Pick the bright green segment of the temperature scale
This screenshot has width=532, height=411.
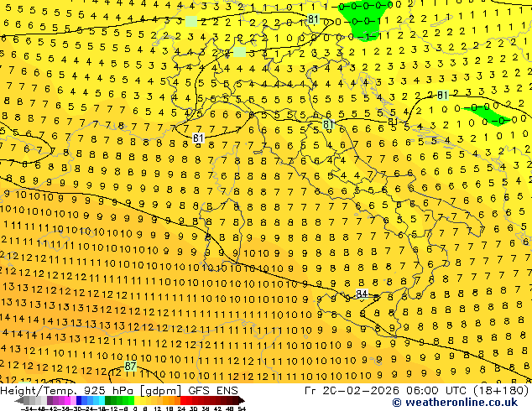131,400
